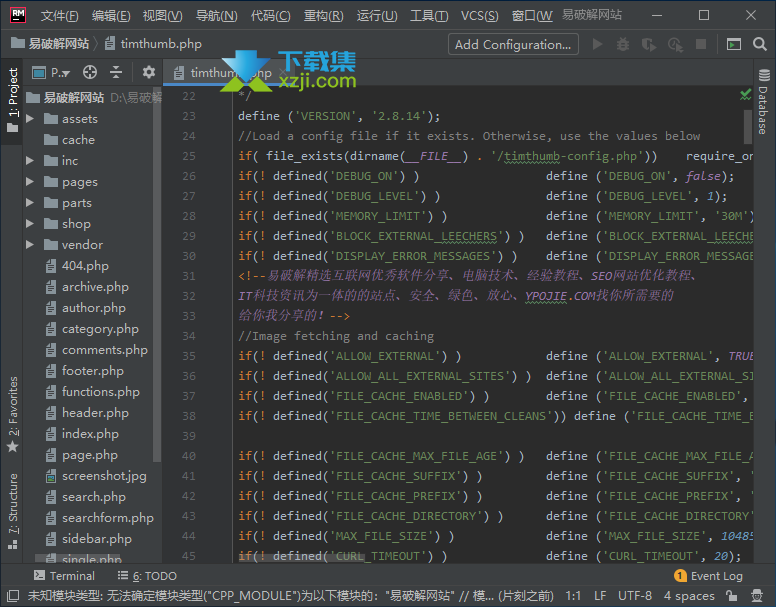Viewport: 776px width, 607px height.
Task: Expand the shop folder
Action: coord(30,224)
